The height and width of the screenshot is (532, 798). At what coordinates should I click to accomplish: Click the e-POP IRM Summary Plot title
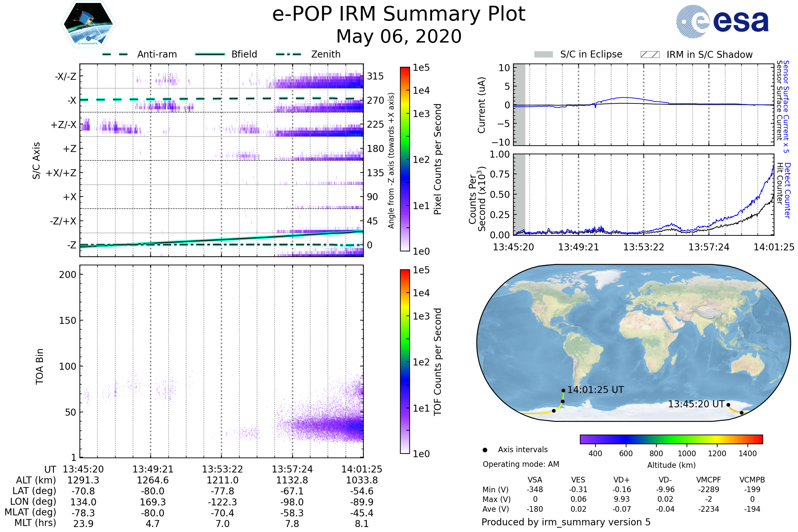pos(399,14)
